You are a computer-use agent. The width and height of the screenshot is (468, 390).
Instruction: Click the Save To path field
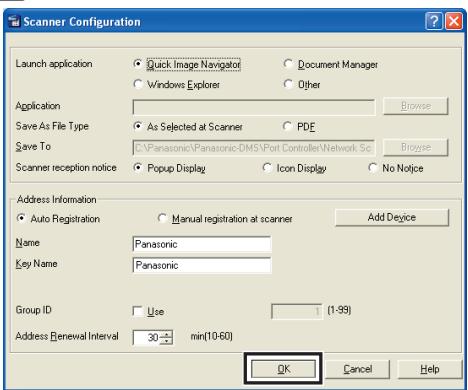(x=254, y=148)
